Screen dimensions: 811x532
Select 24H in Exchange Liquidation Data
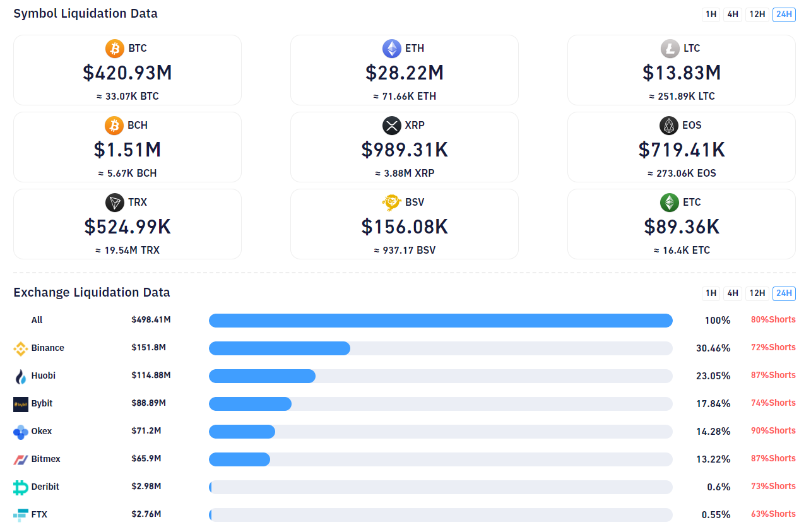784,293
